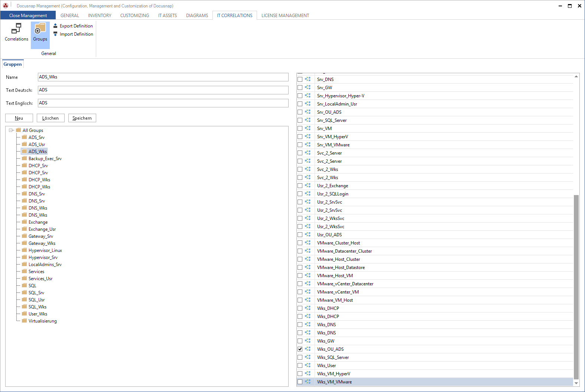
Task: Select the ADS_Usr group
Action: [x=37, y=145]
